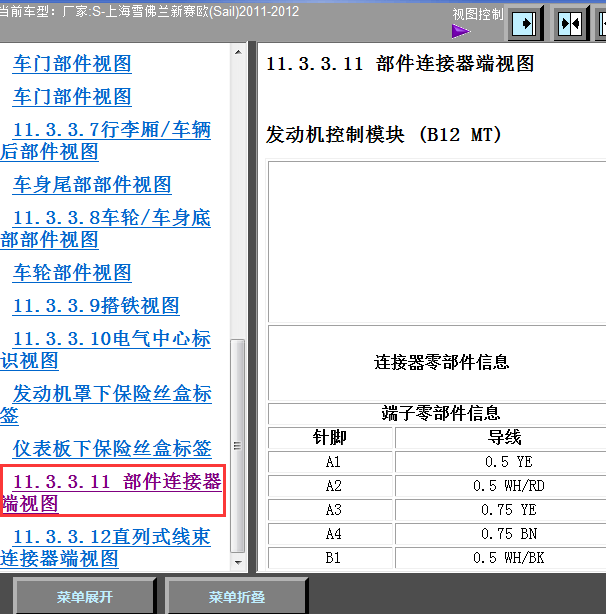Click the 菜单折叠 button
The image size is (606, 614).
point(236,597)
